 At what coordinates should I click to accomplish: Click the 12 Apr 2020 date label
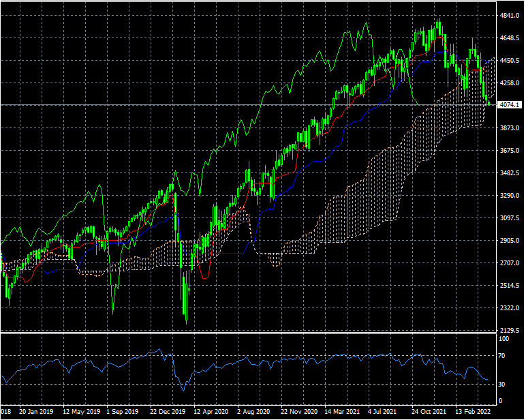coord(211,412)
